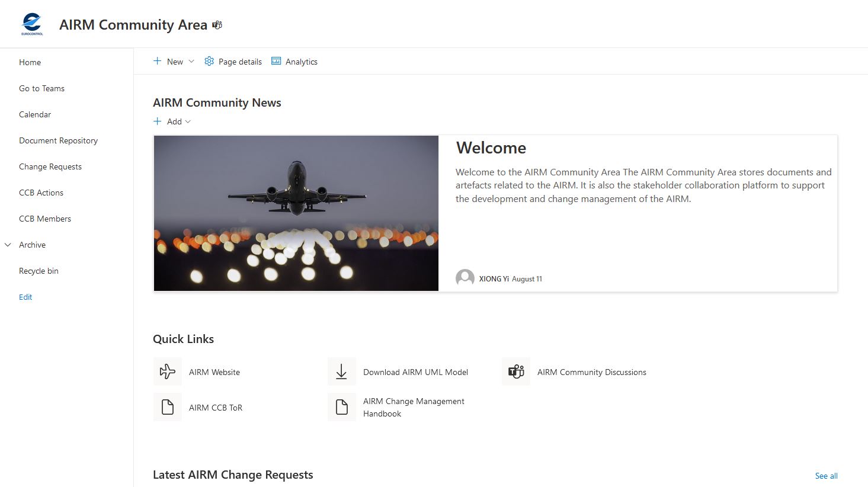Click the Page details gear icon

coord(209,61)
